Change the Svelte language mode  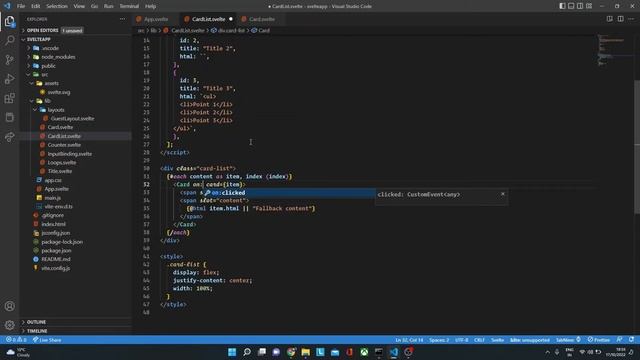click(497, 340)
